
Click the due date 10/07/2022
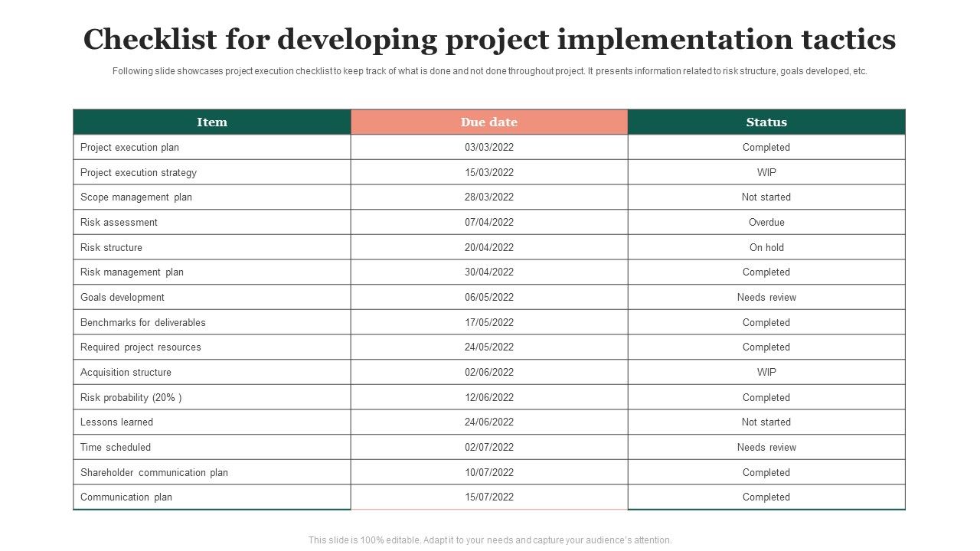(x=489, y=472)
